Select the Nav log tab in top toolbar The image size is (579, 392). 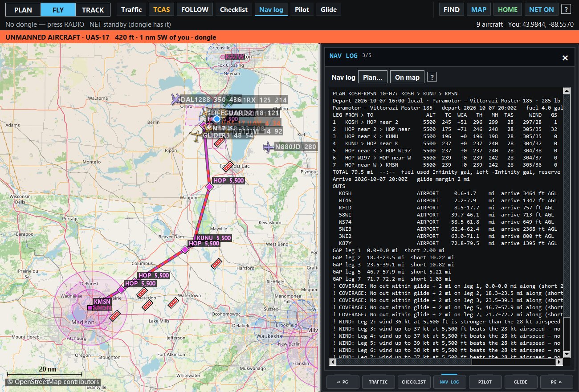(x=271, y=9)
